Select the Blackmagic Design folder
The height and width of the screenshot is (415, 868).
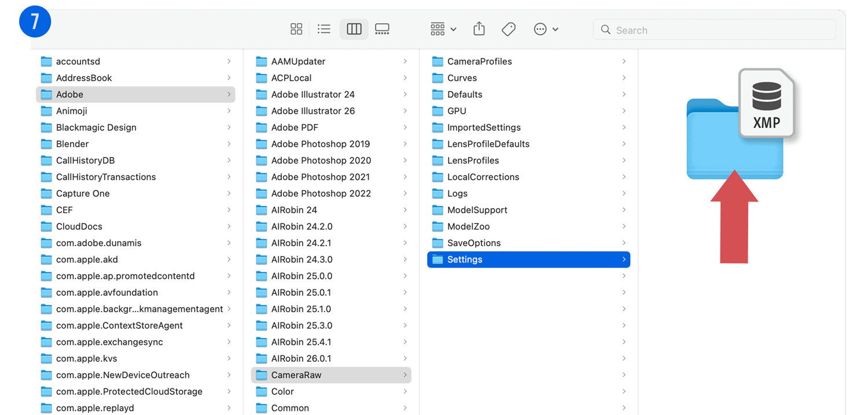tap(135, 127)
